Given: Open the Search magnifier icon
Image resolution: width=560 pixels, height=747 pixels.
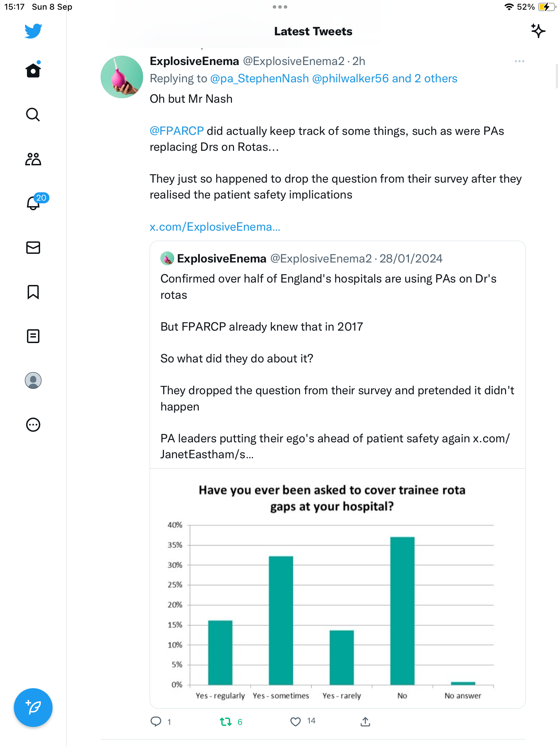Looking at the screenshot, I should 33,114.
